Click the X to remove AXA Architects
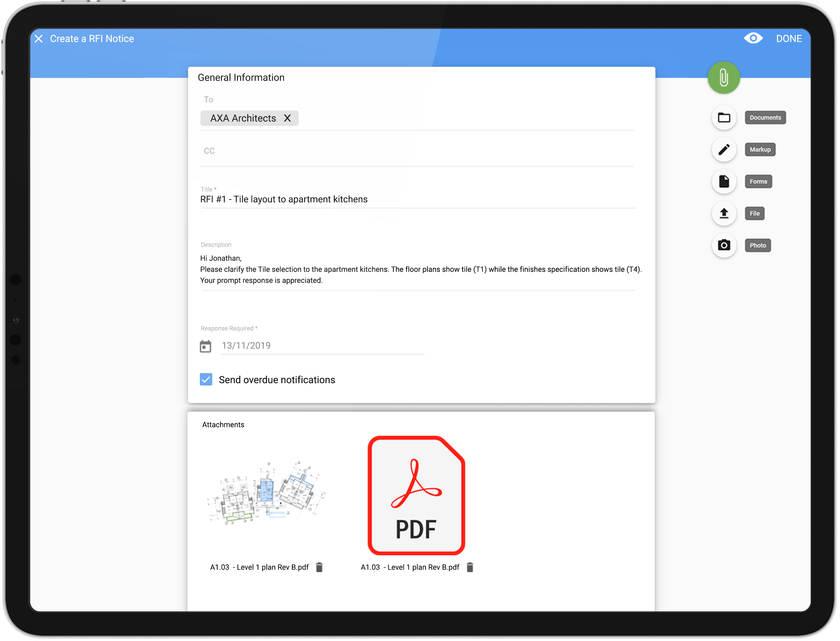 (x=288, y=118)
